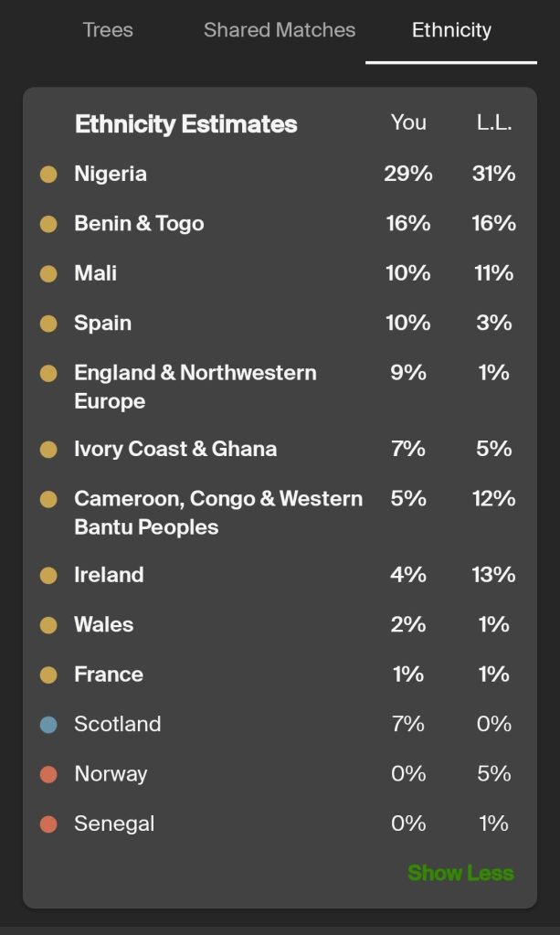The width and height of the screenshot is (560, 935).
Task: Select the red dot next to Senegal
Action: point(48,823)
